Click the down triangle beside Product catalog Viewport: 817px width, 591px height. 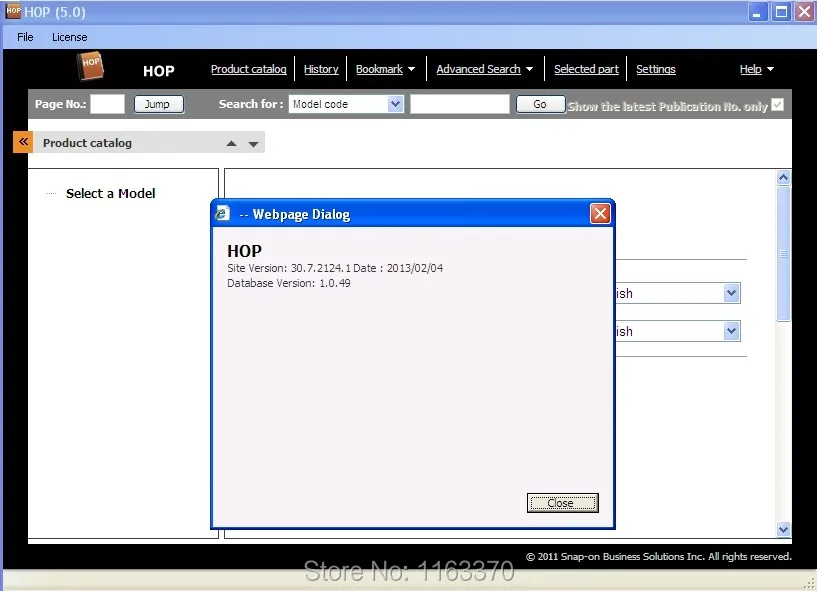pos(253,144)
